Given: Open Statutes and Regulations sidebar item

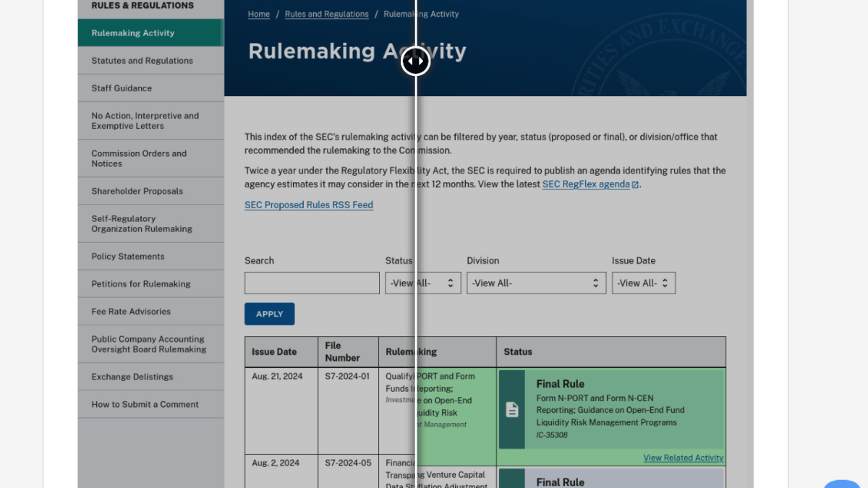Looking at the screenshot, I should (142, 61).
